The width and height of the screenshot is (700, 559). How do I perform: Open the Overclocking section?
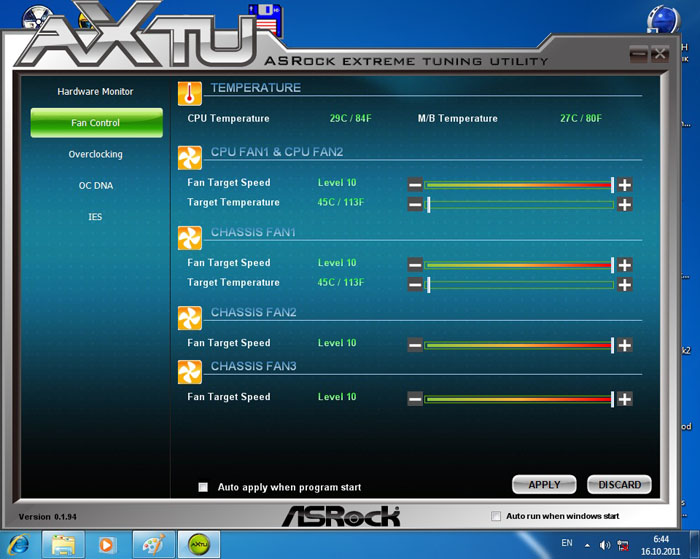pos(95,154)
